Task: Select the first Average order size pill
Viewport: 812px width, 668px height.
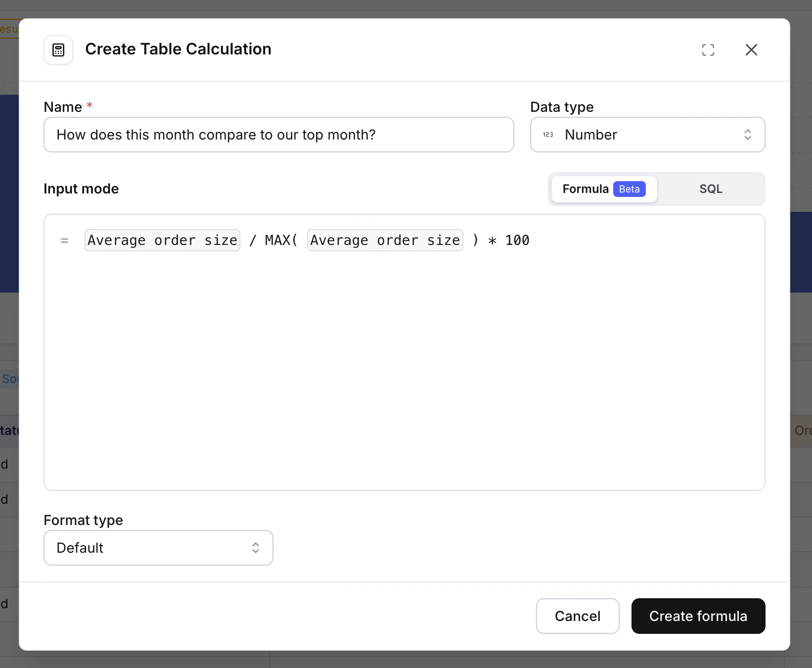Action: pyautogui.click(x=162, y=240)
